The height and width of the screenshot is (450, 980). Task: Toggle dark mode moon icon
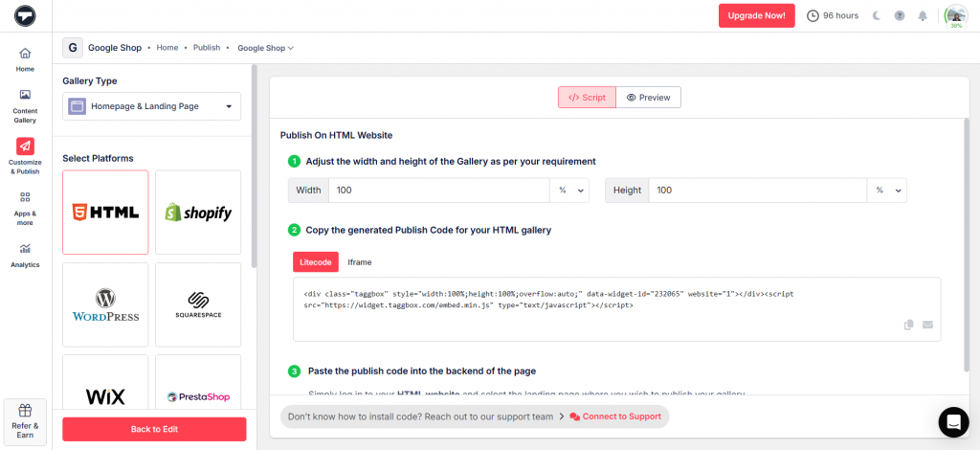click(x=877, y=16)
